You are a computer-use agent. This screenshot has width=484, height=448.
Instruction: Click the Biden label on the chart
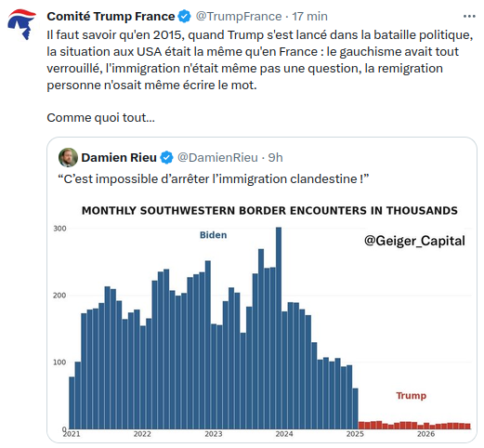tap(213, 235)
